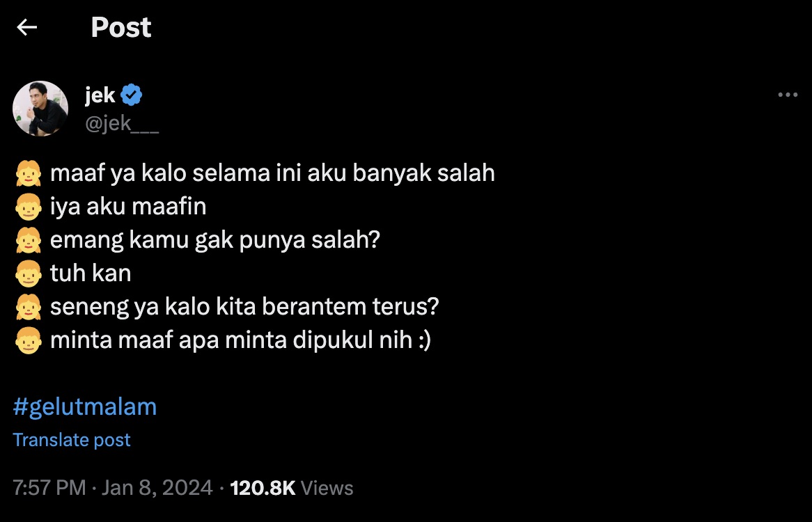Click the girl emoji before 'maaf ya kalo'
The width and height of the screenshot is (812, 522).
(x=28, y=173)
